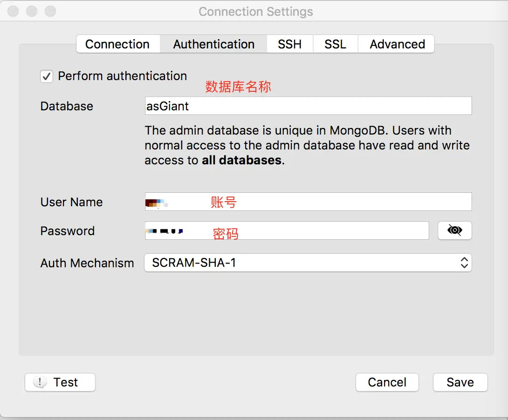Image resolution: width=508 pixels, height=420 pixels.
Task: Click the zoom window button
Action: pos(50,11)
